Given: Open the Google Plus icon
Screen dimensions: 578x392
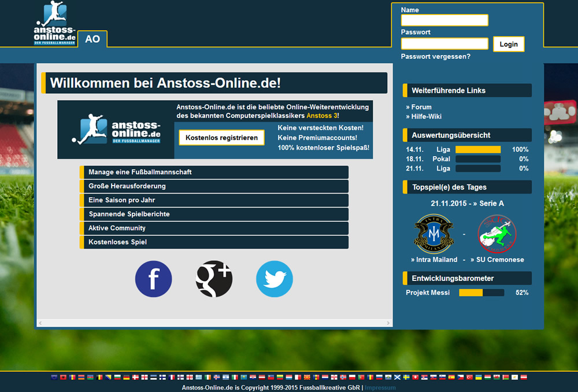Looking at the screenshot, I should (214, 279).
